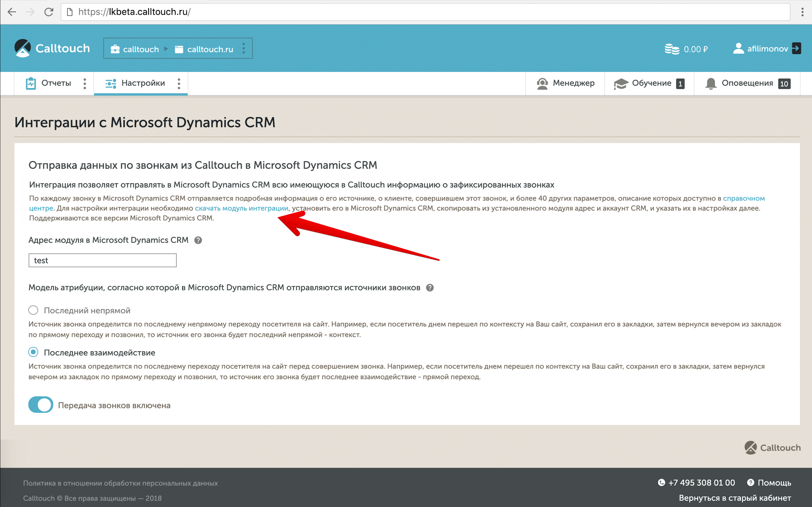Click the afilimonov user profile icon
The image size is (812, 507).
tap(738, 49)
